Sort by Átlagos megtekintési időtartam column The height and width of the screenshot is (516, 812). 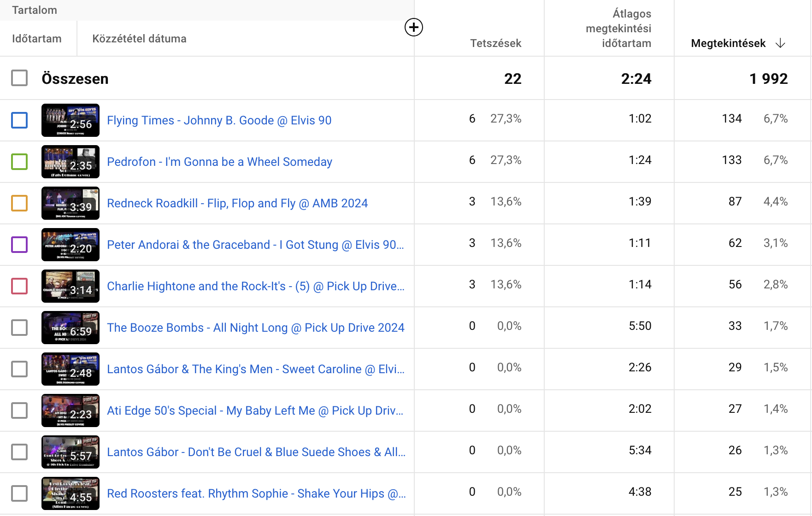[618, 29]
